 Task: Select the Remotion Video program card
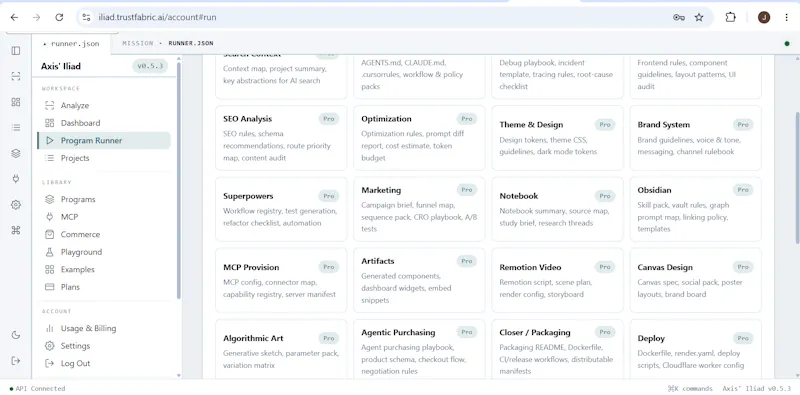(557, 280)
